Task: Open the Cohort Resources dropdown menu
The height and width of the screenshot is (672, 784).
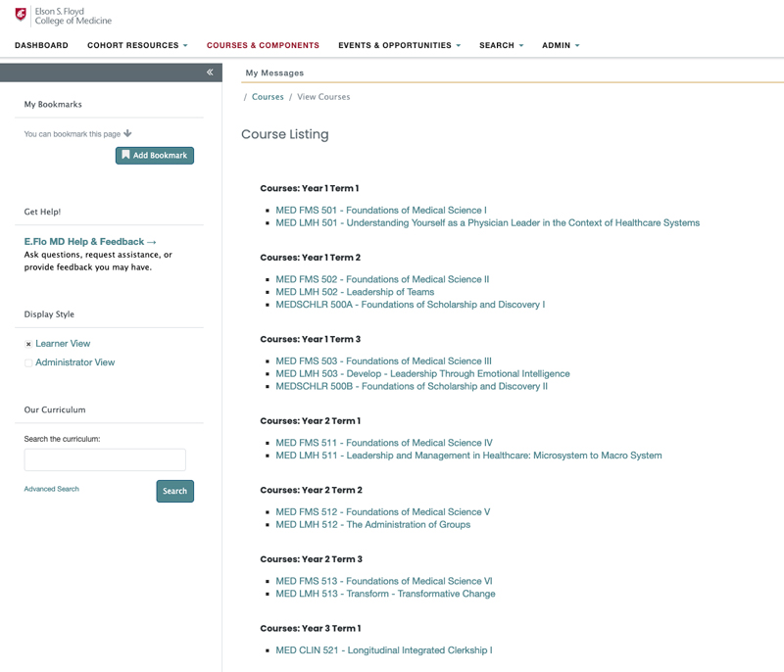Action: (137, 45)
